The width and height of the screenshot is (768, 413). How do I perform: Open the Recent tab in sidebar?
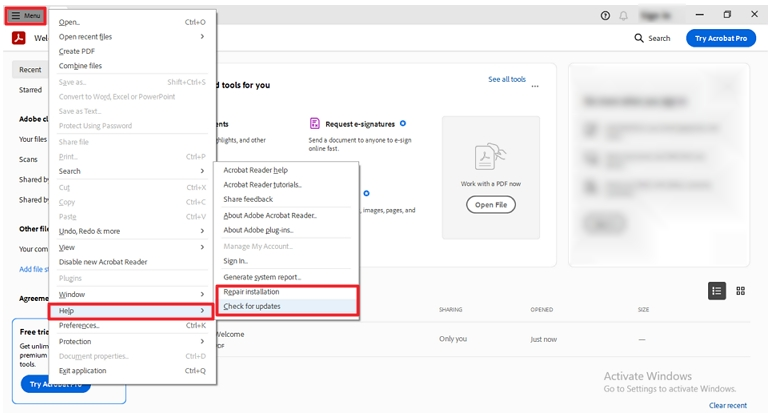(x=30, y=70)
